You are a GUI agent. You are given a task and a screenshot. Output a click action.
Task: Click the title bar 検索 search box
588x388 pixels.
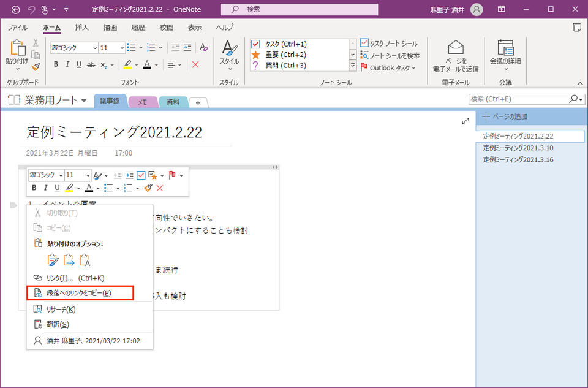(300, 9)
